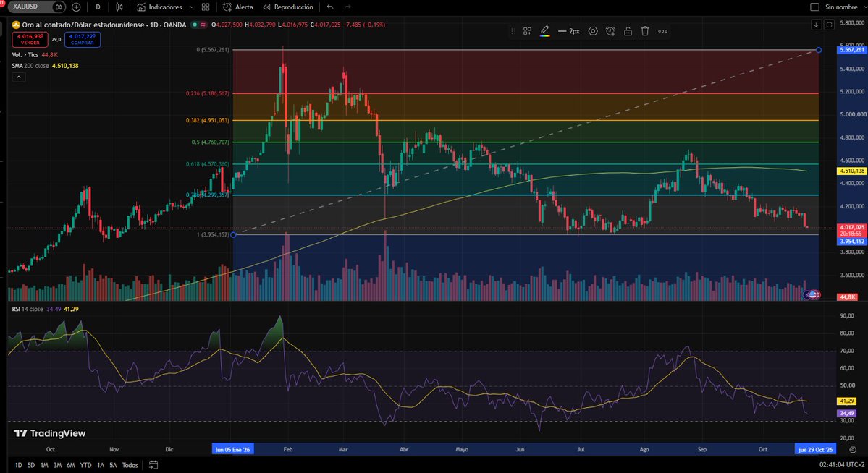Open the go to date calendar icon
Viewport: 868px width, 473px height.
pos(153,465)
